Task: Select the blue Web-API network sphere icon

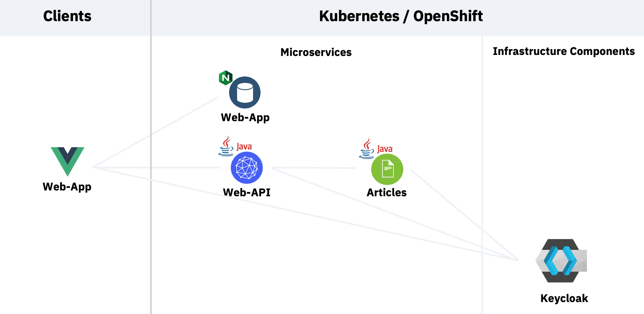Action: (247, 168)
